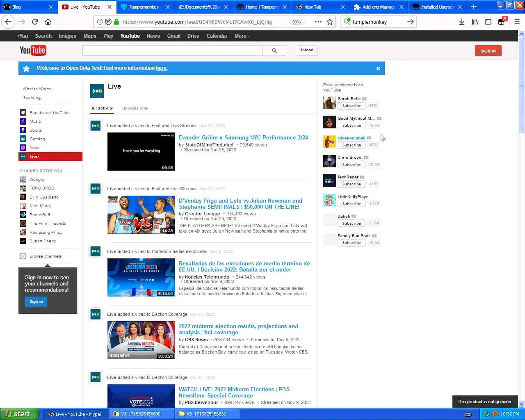The width and height of the screenshot is (525, 420).
Task: Bookmark this page with the star
Action: click(330, 22)
